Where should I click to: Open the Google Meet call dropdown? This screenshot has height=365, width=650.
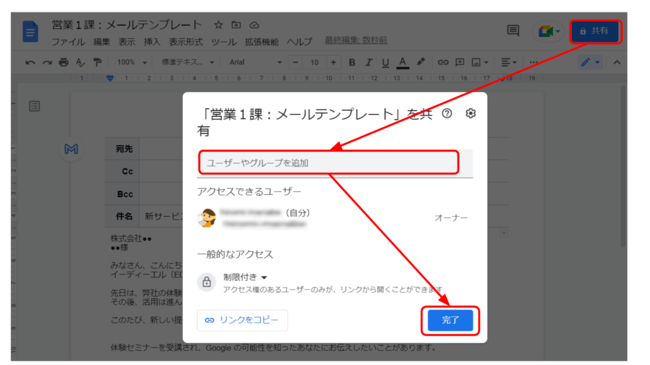click(x=548, y=31)
